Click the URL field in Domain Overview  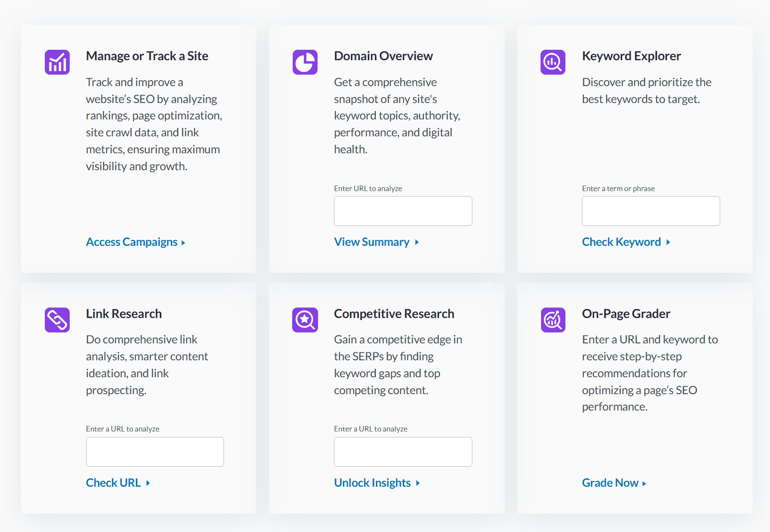403,211
